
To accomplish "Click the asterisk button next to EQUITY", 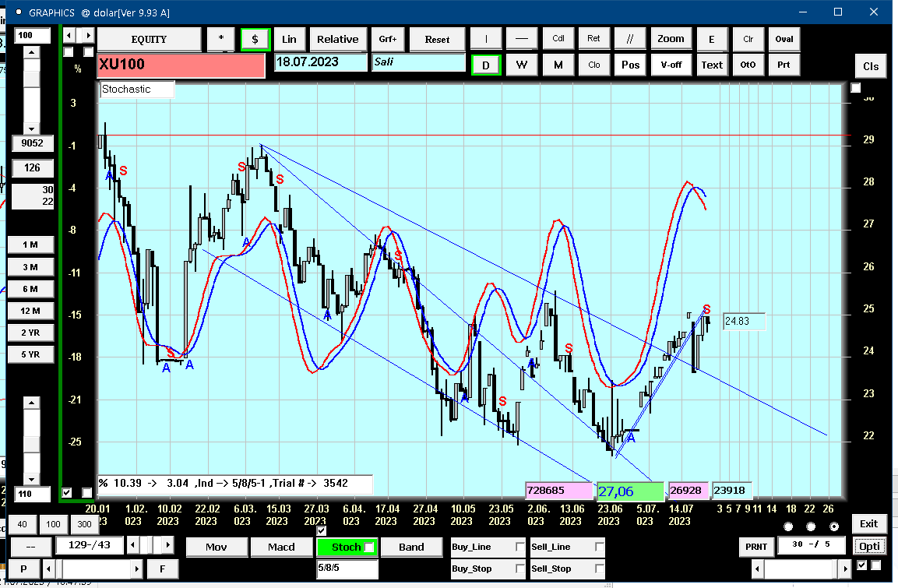I will point(220,40).
